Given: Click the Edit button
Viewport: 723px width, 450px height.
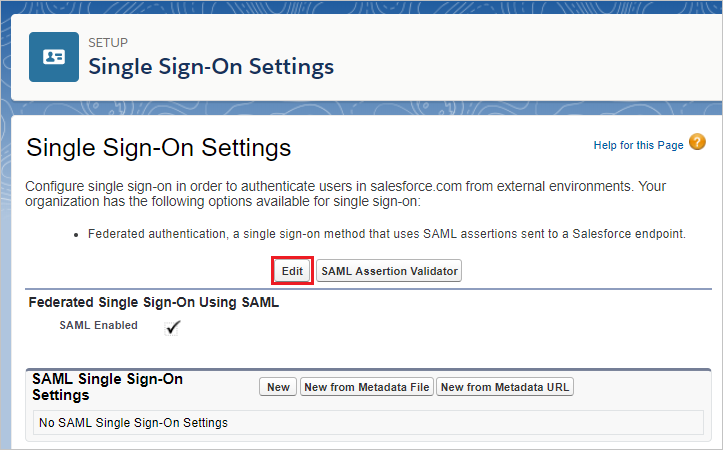Looking at the screenshot, I should click(x=292, y=271).
